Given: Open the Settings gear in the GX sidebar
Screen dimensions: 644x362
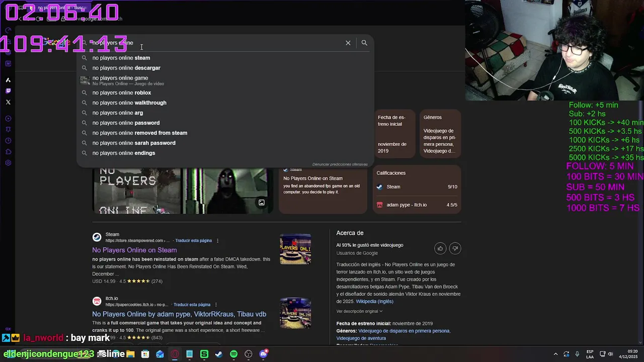Looking at the screenshot, I should pos(8,163).
